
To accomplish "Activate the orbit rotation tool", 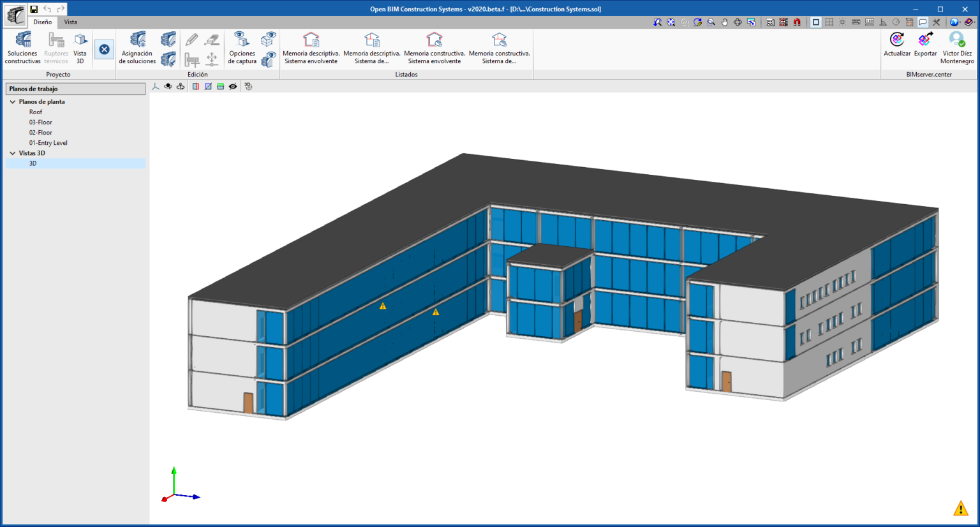I will coord(168,86).
